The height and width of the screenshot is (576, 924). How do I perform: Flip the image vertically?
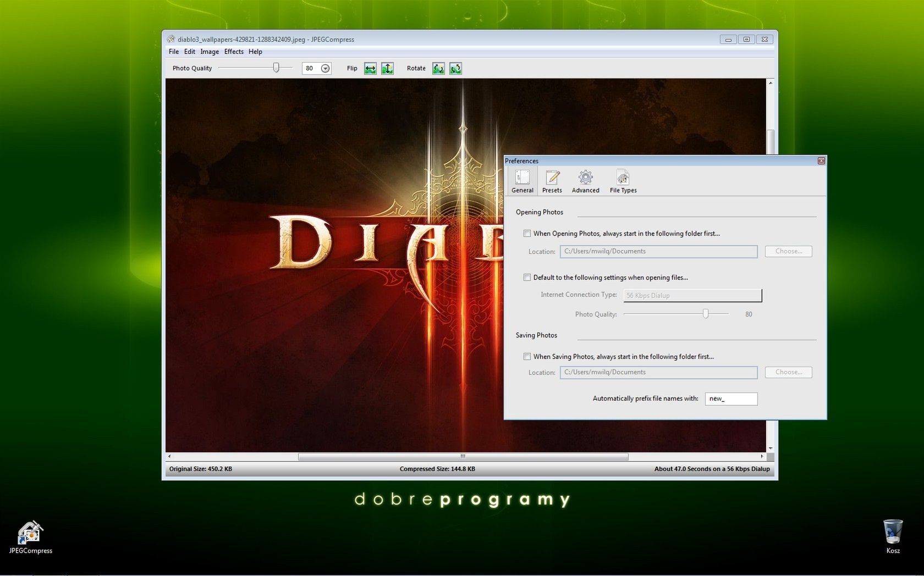tap(387, 68)
